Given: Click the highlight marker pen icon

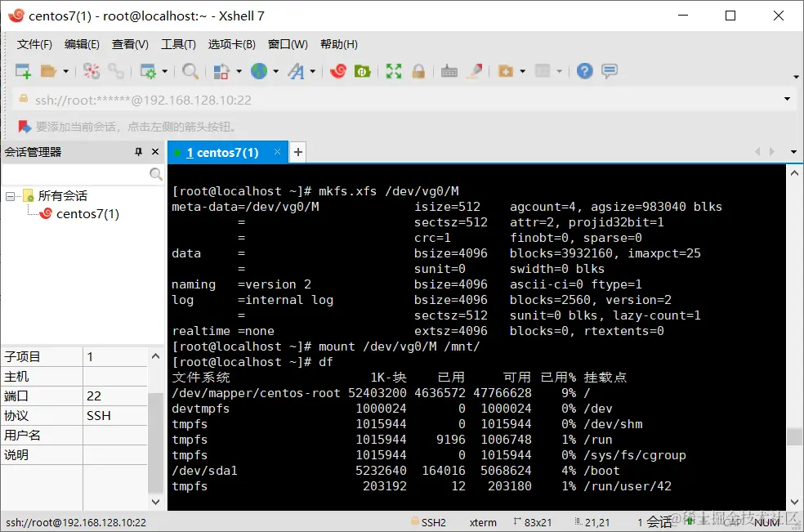Looking at the screenshot, I should click(x=475, y=71).
